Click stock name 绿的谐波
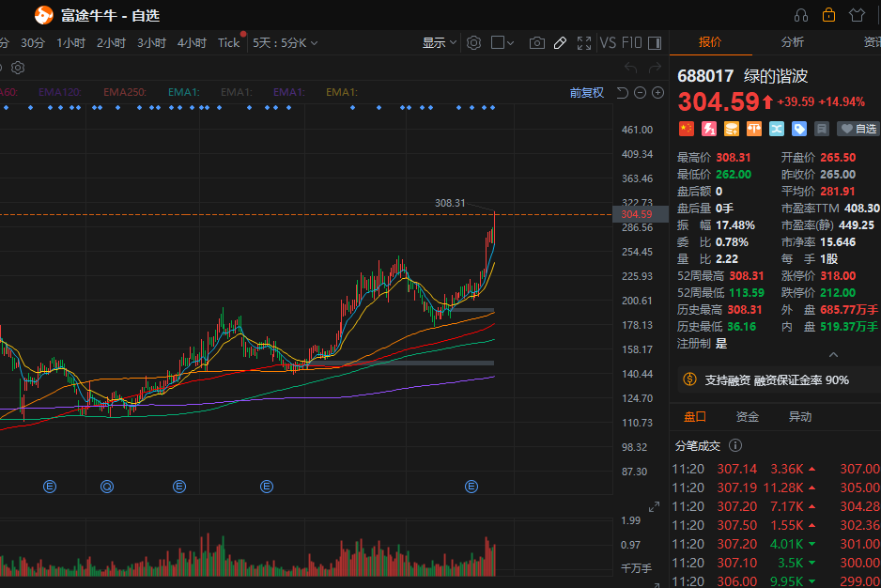881x588 pixels. 776,76
